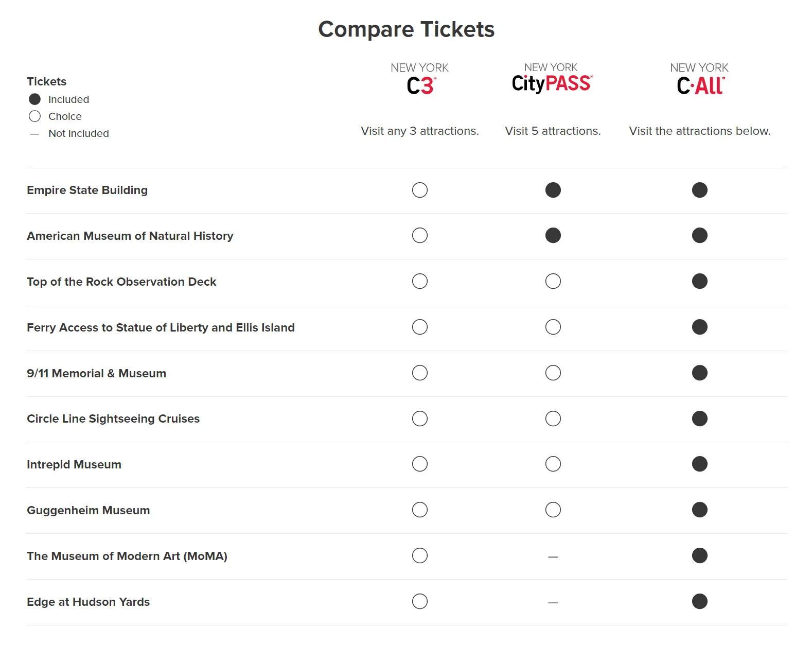Click the New York C-All logo
The height and width of the screenshot is (645, 812).
pos(699,79)
